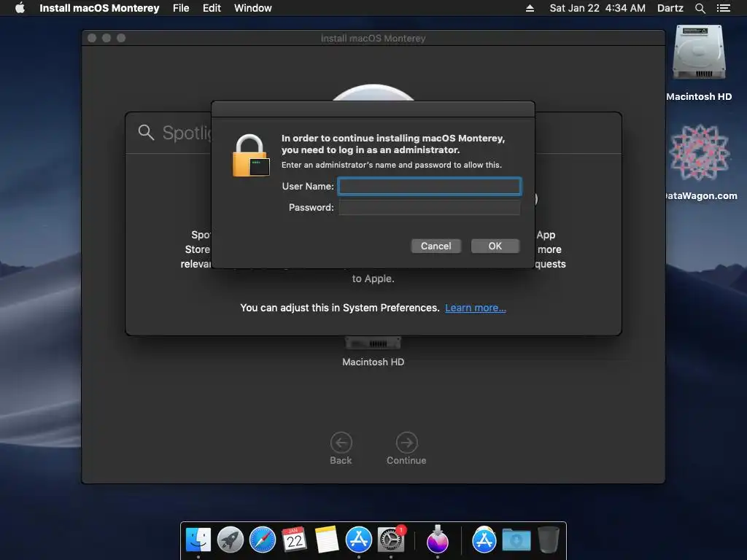This screenshot has width=747, height=560.
Task: Click the installer window close button
Action: click(92, 38)
